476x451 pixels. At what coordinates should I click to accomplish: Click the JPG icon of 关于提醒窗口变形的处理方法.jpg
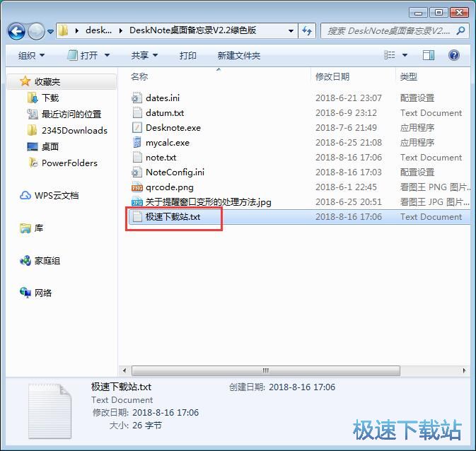[x=137, y=202]
